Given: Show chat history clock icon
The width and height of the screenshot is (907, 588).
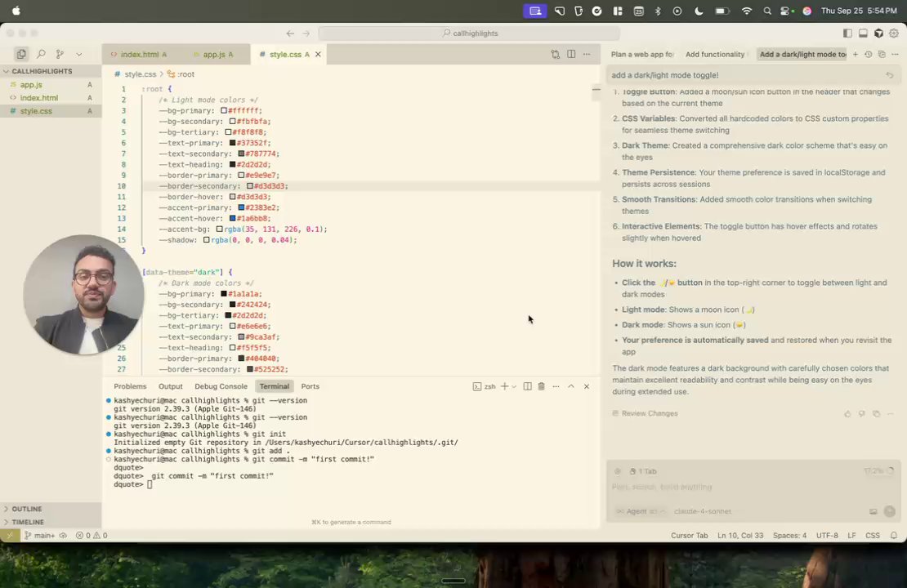Looking at the screenshot, I should pos(869,55).
